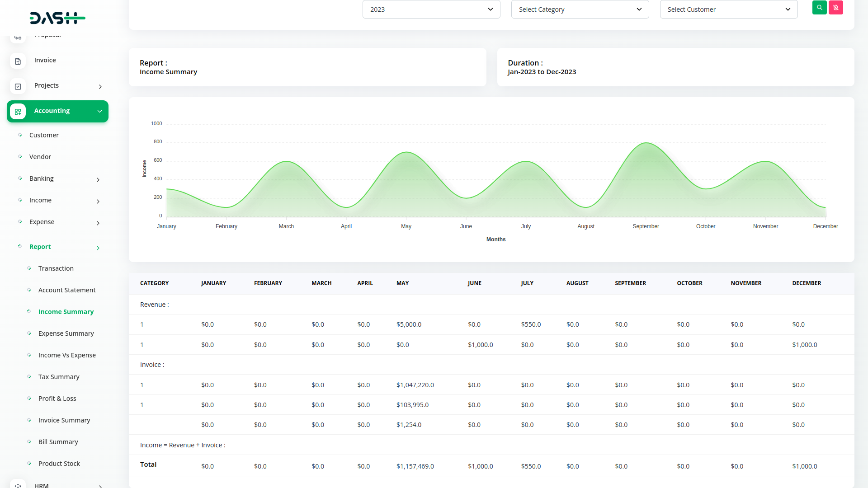Click the pink clear-filter icon
868x488 pixels.
pos(836,8)
